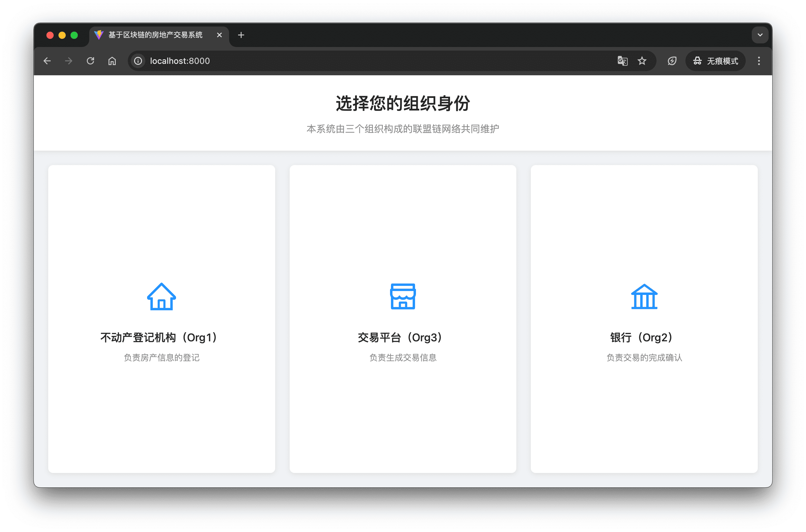
Task: Expand the tab search dropdown chevron
Action: [760, 35]
